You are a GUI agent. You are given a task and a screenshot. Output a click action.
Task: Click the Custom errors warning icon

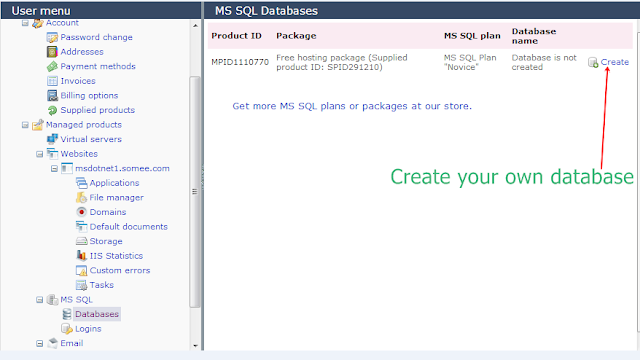click(82, 271)
